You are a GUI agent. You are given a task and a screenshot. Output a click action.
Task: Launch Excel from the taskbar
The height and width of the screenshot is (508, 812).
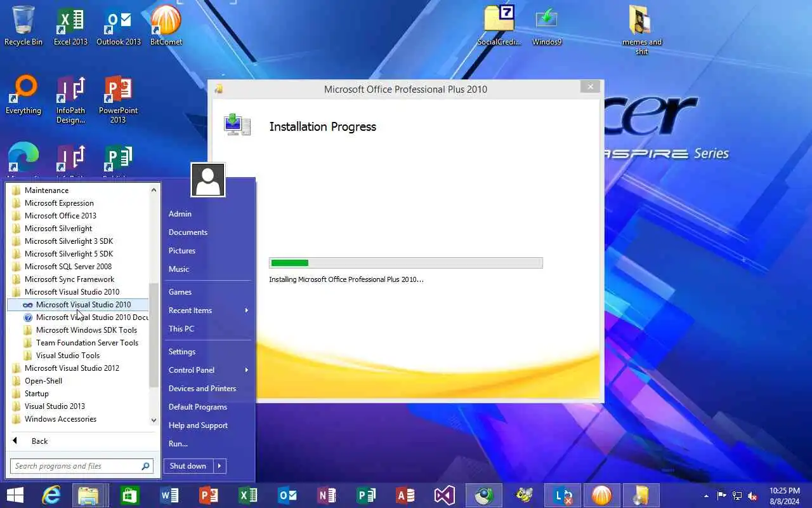point(248,495)
